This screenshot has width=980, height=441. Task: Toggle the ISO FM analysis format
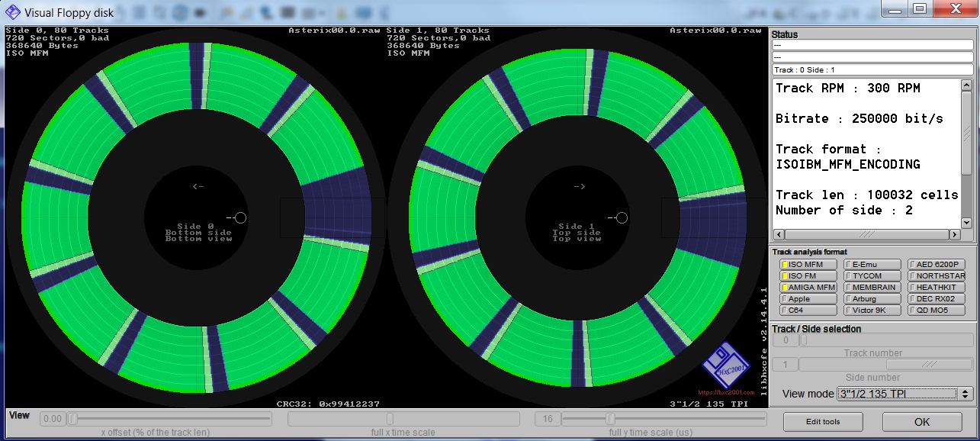tap(808, 275)
